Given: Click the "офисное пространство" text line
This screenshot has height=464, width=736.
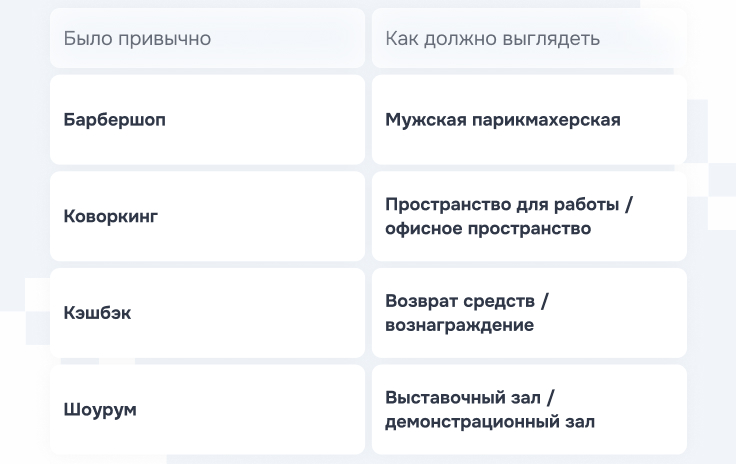Looking at the screenshot, I should pyautogui.click(x=488, y=229).
